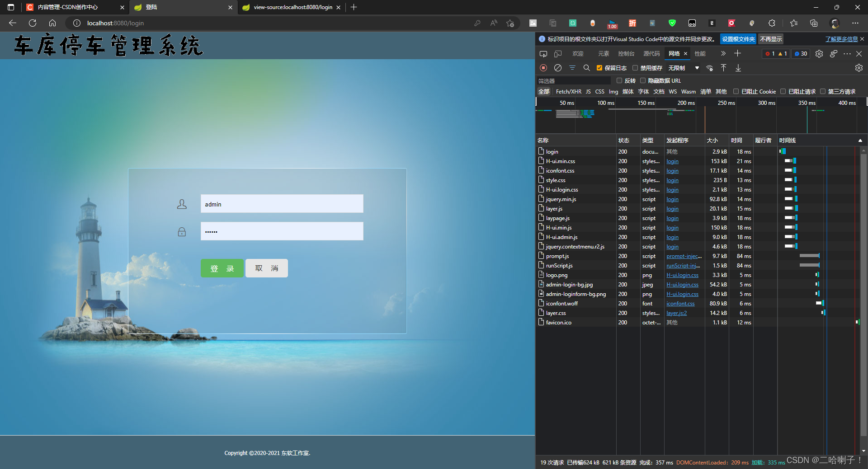Open the H-ui.login.css initiator link for logo.png
Screen dimensions: 868x469
(x=682, y=275)
